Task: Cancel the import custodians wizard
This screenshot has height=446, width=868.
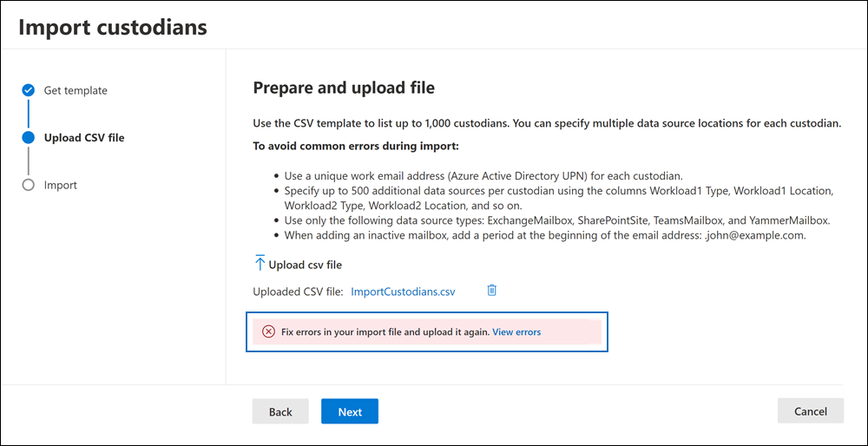Action: coord(811,410)
